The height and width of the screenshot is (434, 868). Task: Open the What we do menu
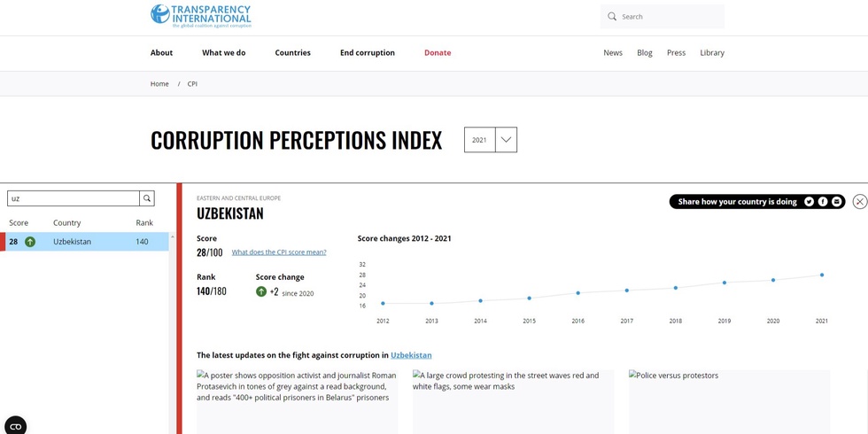(223, 53)
